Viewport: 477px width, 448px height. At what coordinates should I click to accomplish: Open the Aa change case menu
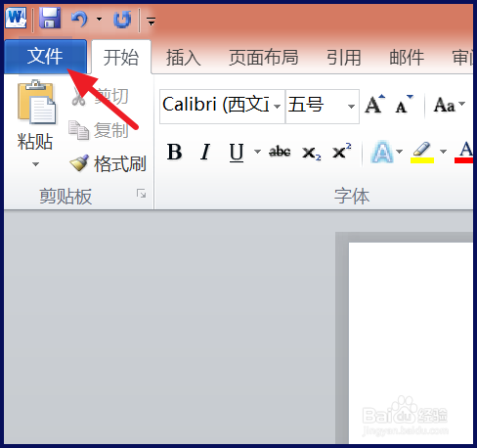[x=450, y=105]
